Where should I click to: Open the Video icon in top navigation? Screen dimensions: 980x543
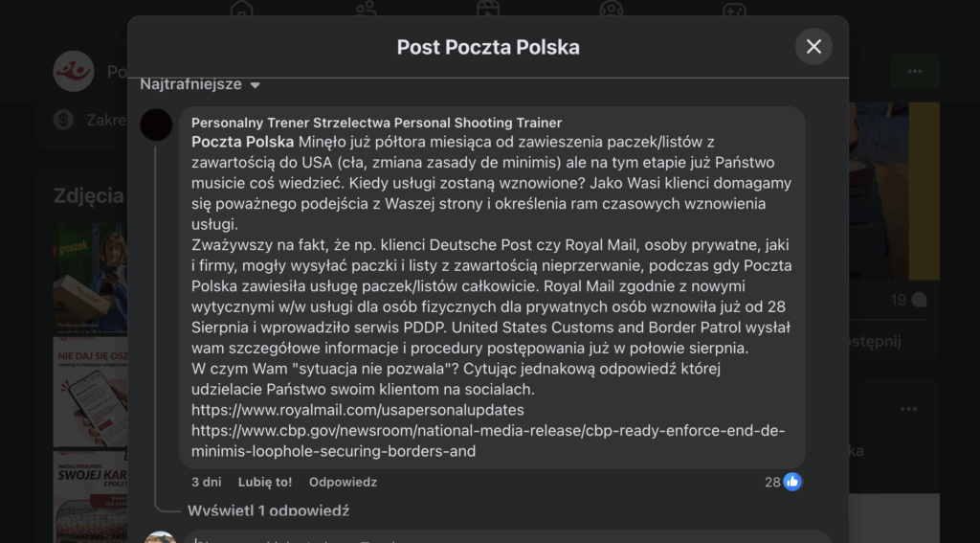tap(488, 10)
